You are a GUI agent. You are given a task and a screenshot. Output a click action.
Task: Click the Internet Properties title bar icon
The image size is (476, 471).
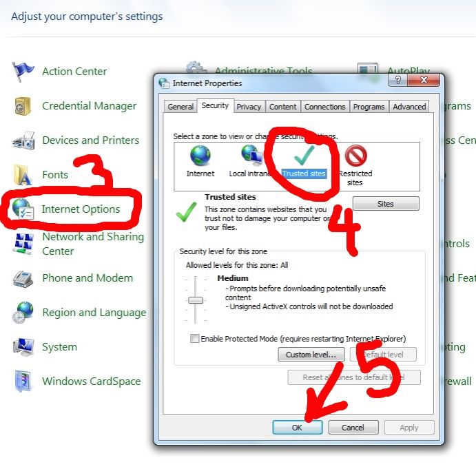[x=164, y=83]
